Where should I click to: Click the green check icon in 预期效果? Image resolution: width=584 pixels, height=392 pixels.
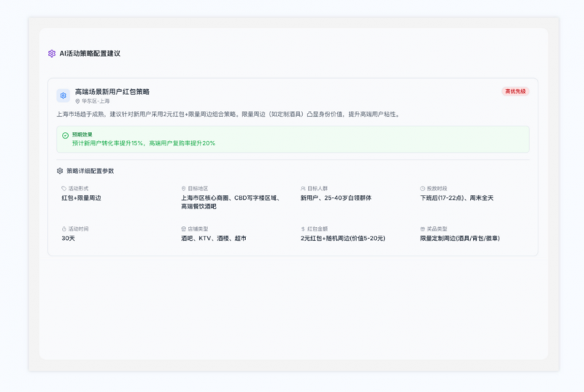(x=65, y=136)
